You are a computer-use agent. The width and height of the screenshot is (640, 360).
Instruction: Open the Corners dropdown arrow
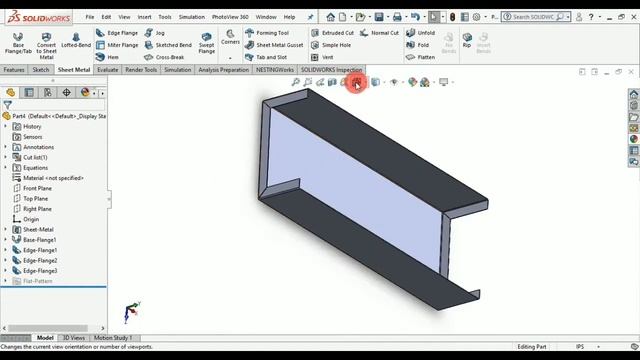point(230,58)
